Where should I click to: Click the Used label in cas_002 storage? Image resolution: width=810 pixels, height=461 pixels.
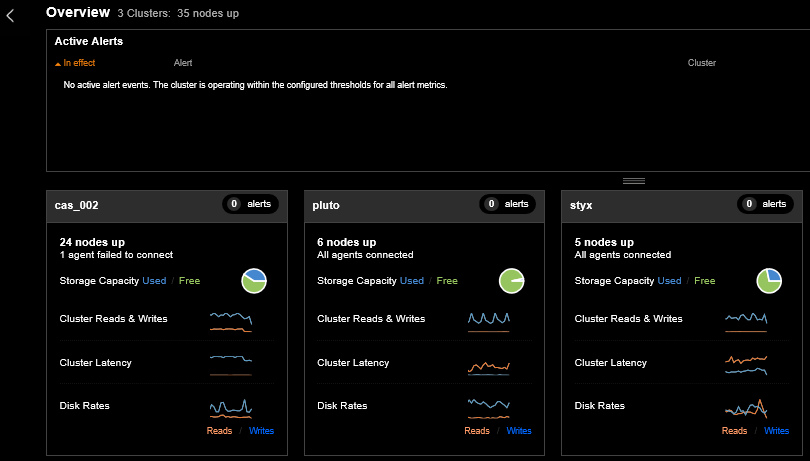[x=154, y=281]
